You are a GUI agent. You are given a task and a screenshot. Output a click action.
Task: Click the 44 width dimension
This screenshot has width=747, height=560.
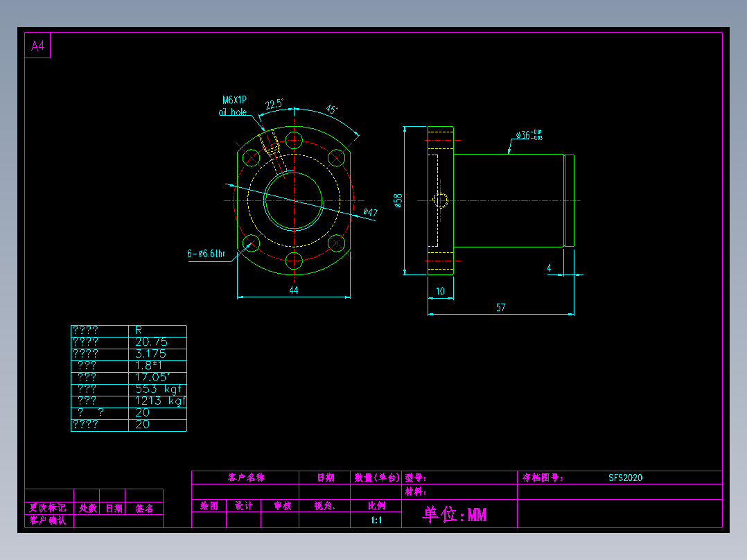coord(294,290)
